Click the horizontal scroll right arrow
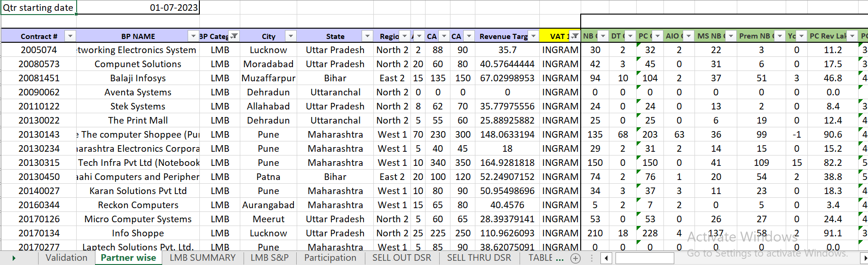The image size is (868, 265). 864,258
